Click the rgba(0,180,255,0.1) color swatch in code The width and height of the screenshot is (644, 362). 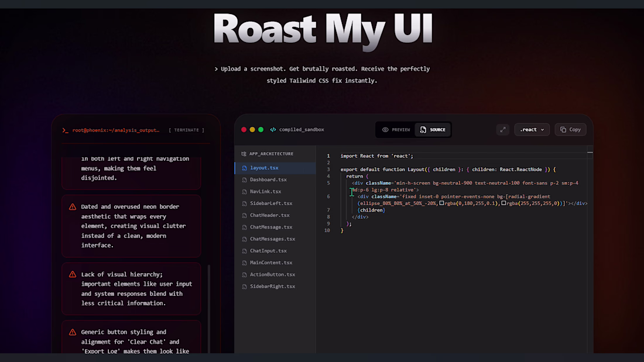[x=441, y=203]
